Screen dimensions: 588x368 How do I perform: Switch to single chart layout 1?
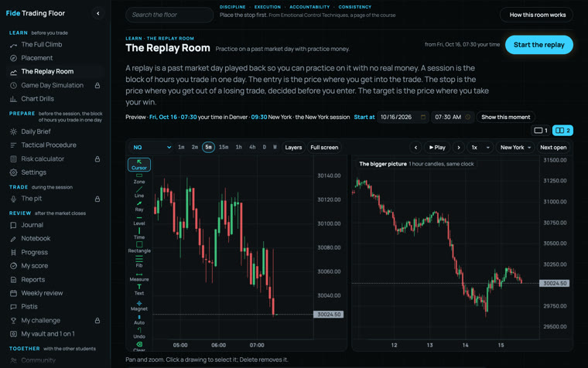coord(540,131)
